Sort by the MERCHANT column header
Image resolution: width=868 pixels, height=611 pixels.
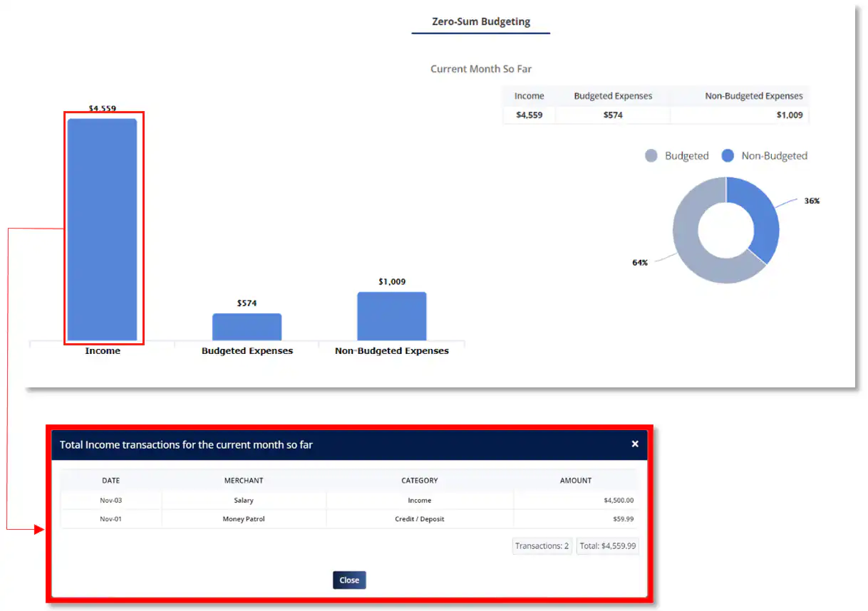click(244, 481)
